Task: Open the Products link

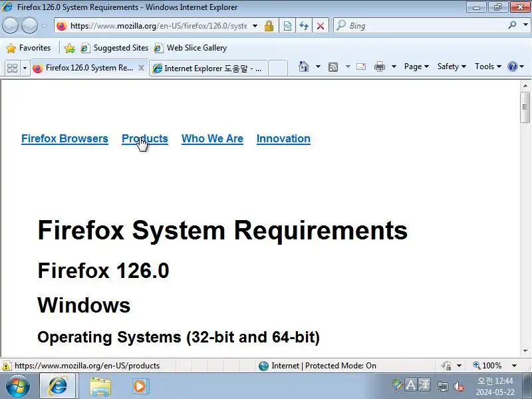Action: 145,139
